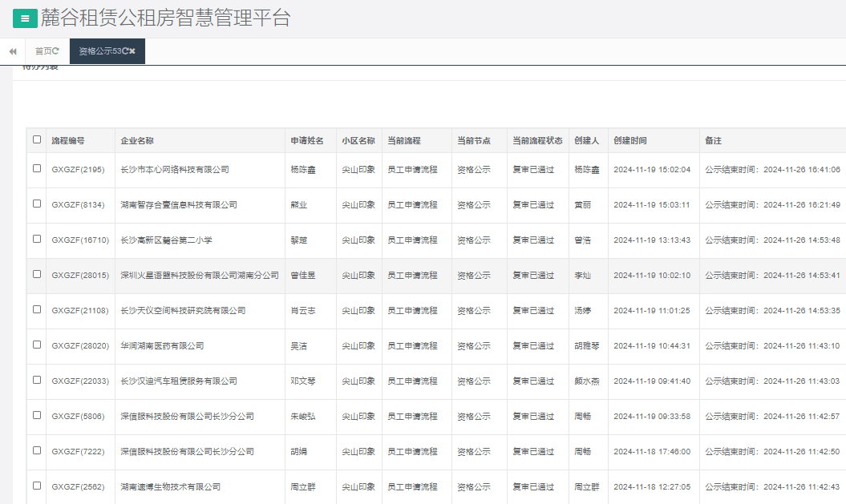Screen dimensions: 846x504
Task: Refresh the 首页 tab via its refresh icon
Action: (x=55, y=50)
